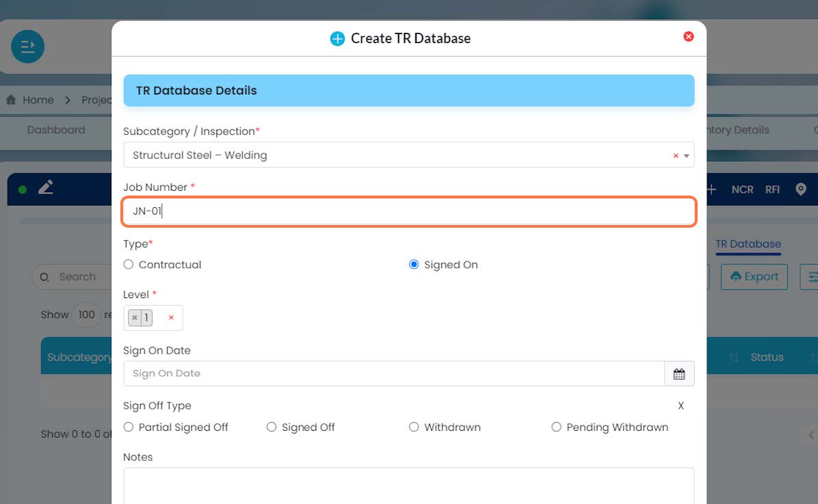Clear the Subcategory selection red x
This screenshot has height=504, width=818.
point(676,155)
